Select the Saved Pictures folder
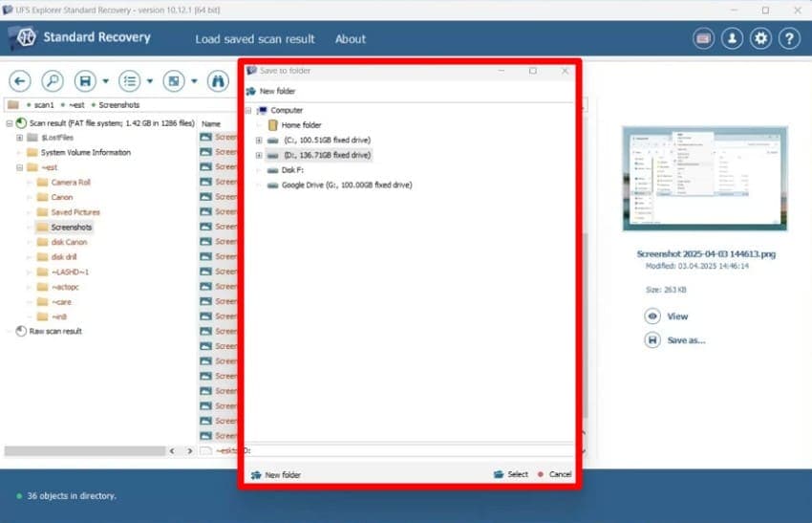The width and height of the screenshot is (812, 523). point(75,212)
